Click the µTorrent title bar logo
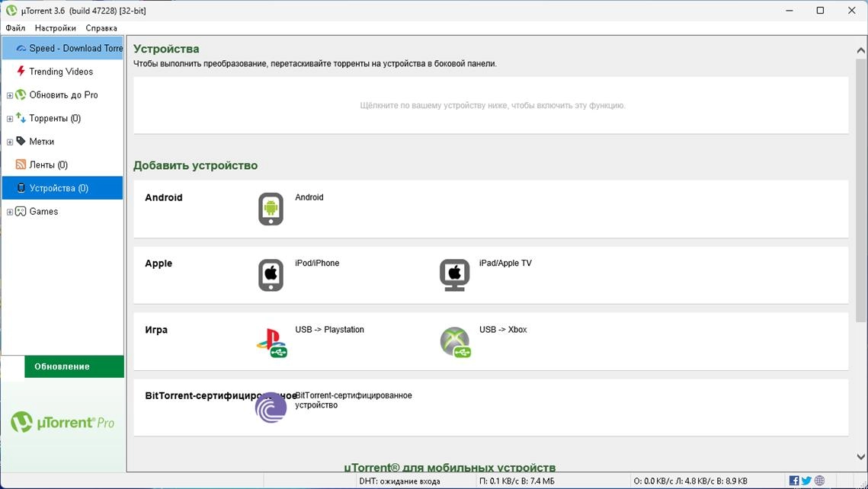This screenshot has height=489, width=868. coord(11,10)
